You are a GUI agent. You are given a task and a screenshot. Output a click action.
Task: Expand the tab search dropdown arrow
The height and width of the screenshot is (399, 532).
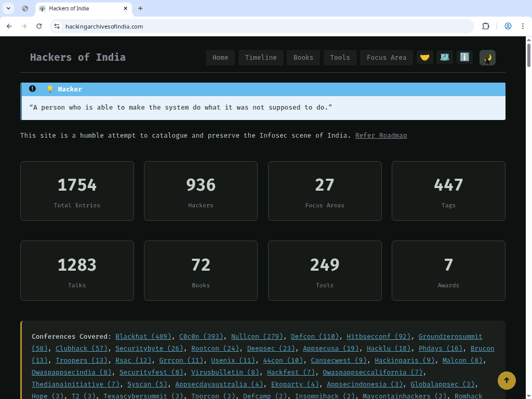9,8
